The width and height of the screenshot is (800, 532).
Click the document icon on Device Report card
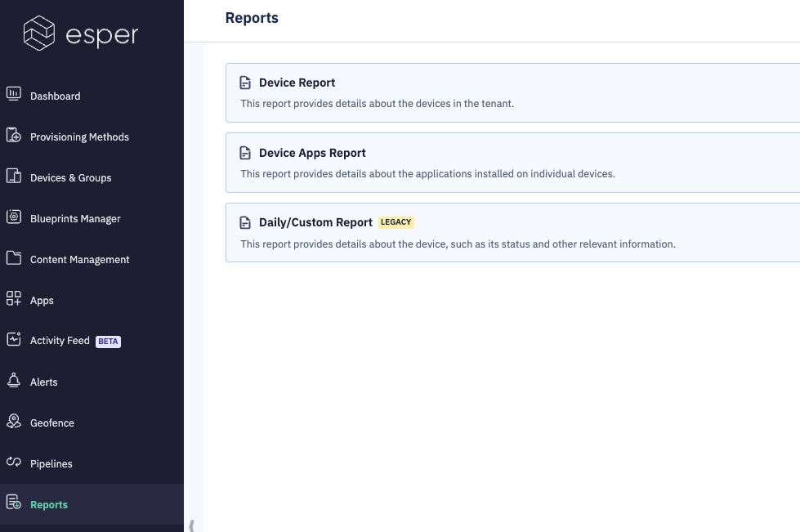click(x=244, y=82)
